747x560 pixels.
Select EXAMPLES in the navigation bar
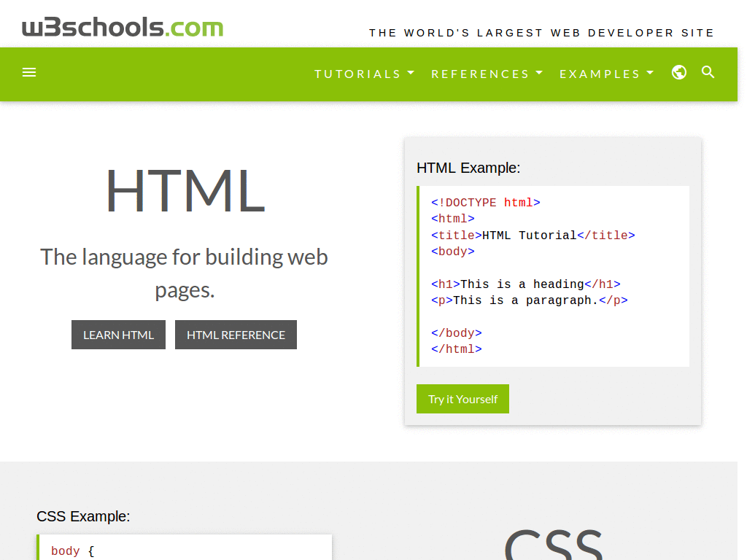click(600, 74)
